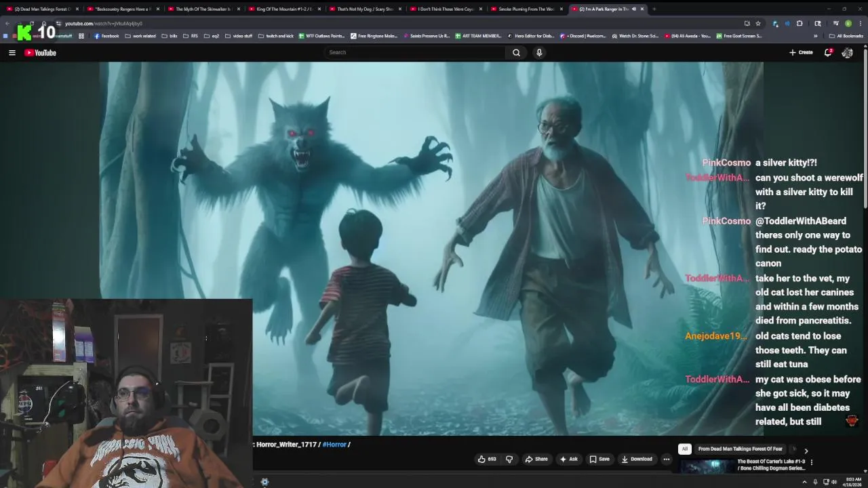Open the 'twitch and kick' bookmark folder
The height and width of the screenshot is (488, 868).
click(275, 36)
